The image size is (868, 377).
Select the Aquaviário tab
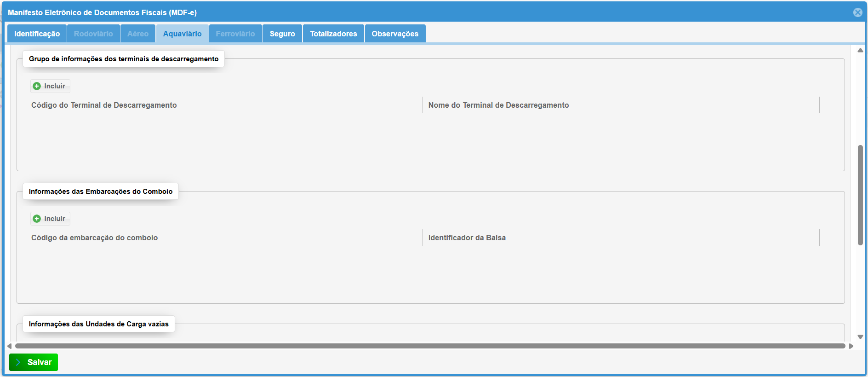point(183,34)
